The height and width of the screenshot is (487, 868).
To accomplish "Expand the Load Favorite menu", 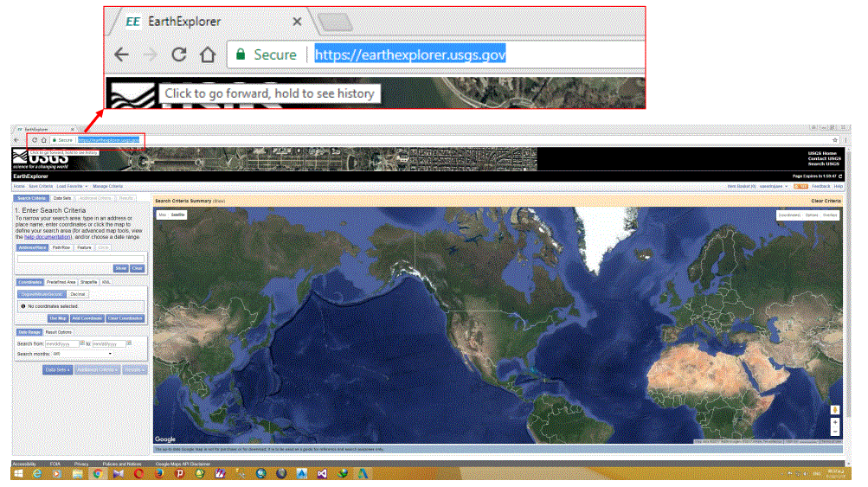I will pyautogui.click(x=72, y=187).
